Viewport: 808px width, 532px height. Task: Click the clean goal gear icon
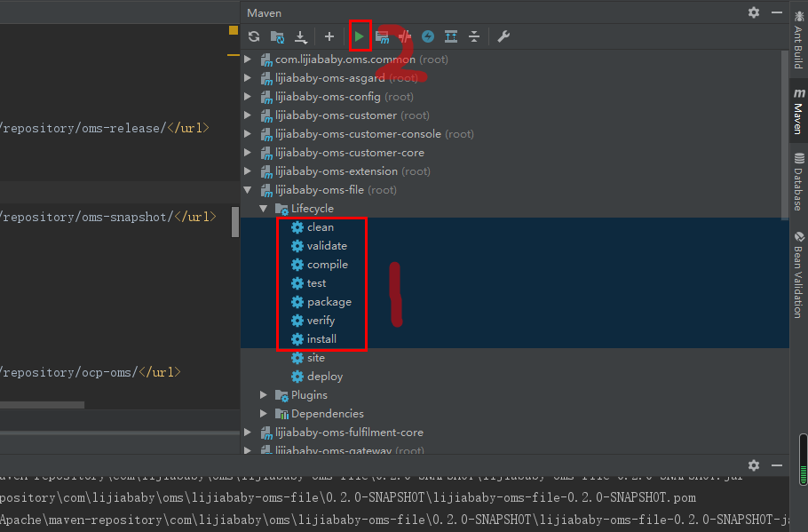(x=297, y=226)
